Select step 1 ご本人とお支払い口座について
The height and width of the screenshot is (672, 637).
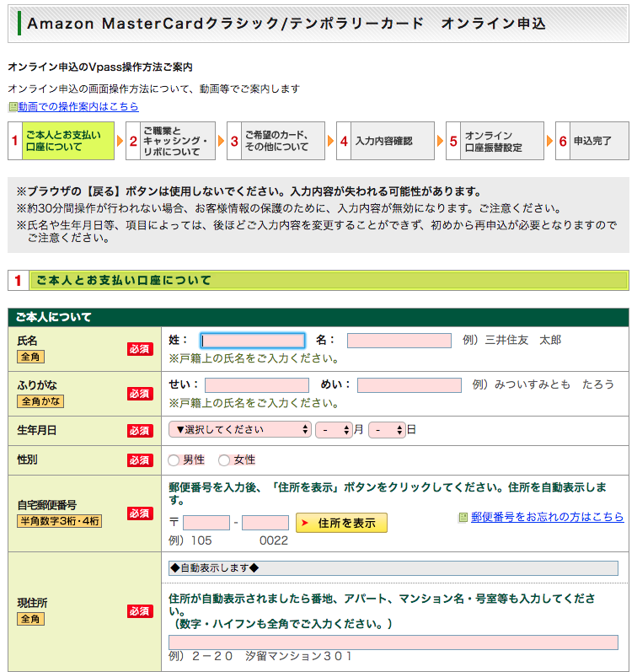(x=61, y=141)
